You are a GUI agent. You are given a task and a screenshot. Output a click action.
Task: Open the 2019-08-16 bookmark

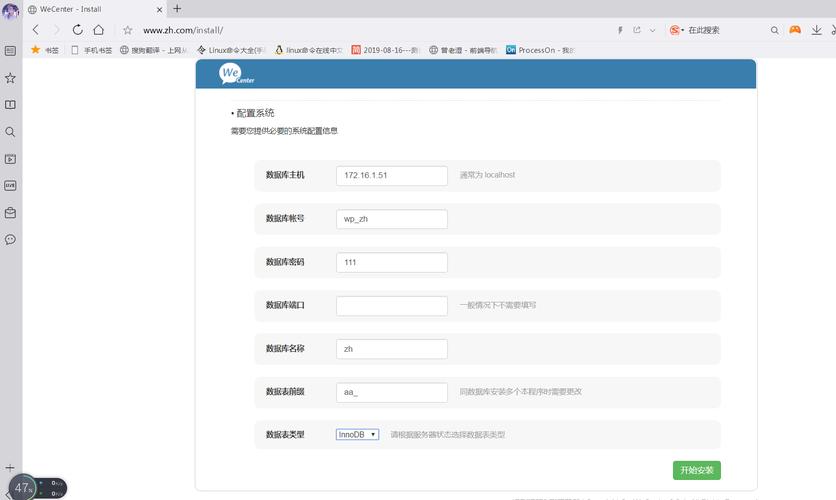[386, 50]
